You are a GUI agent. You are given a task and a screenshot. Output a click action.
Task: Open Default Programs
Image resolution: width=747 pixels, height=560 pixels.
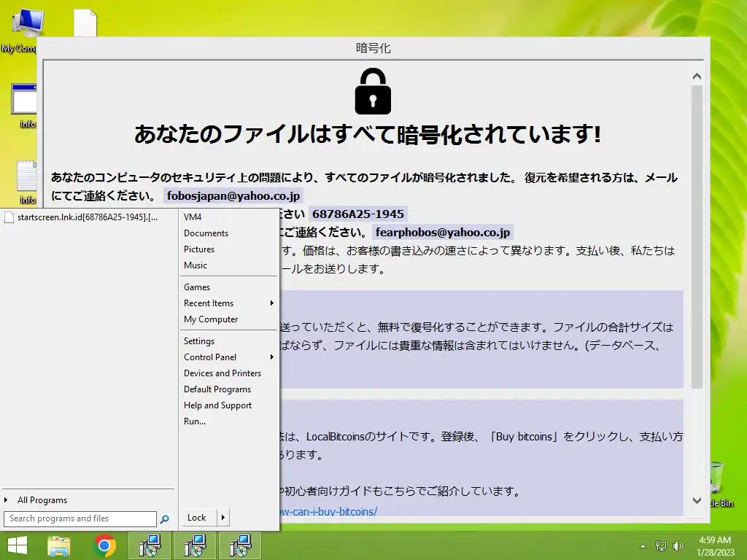click(217, 389)
